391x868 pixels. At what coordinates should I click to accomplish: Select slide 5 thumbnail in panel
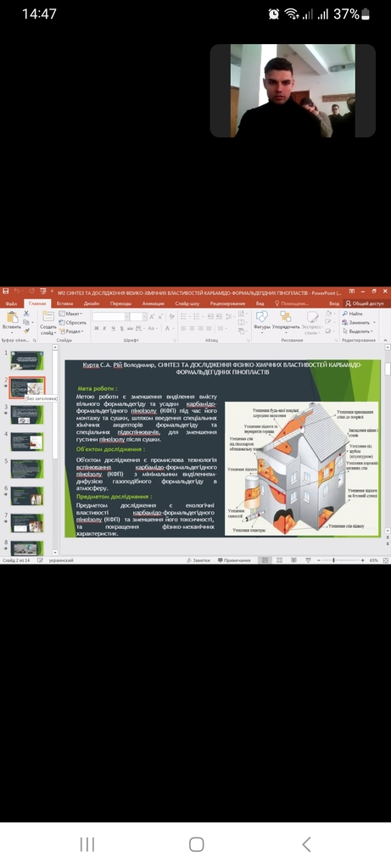pyautogui.click(x=26, y=468)
